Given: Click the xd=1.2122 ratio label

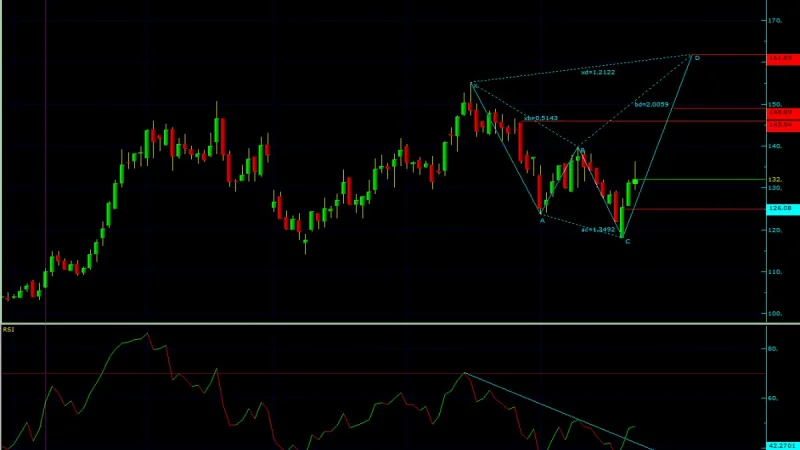Looking at the screenshot, I should [598, 72].
